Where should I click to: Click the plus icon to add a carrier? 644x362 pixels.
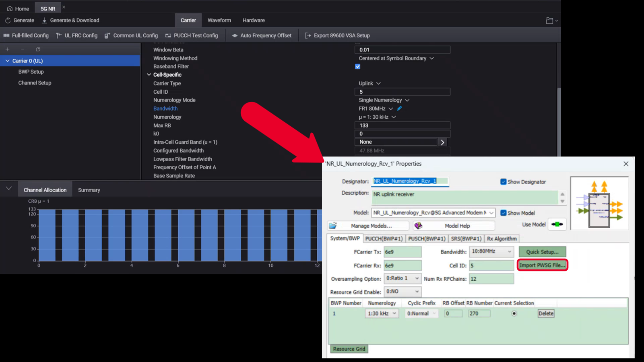7,49
